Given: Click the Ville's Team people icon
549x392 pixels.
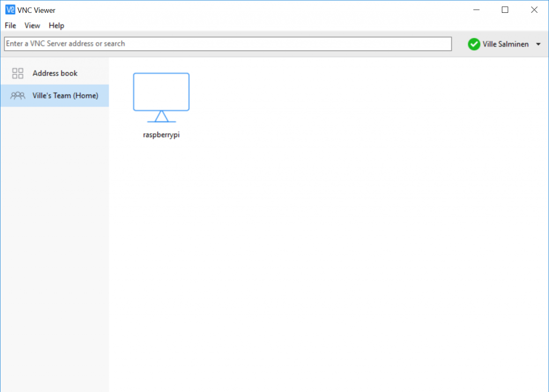Looking at the screenshot, I should point(17,95).
